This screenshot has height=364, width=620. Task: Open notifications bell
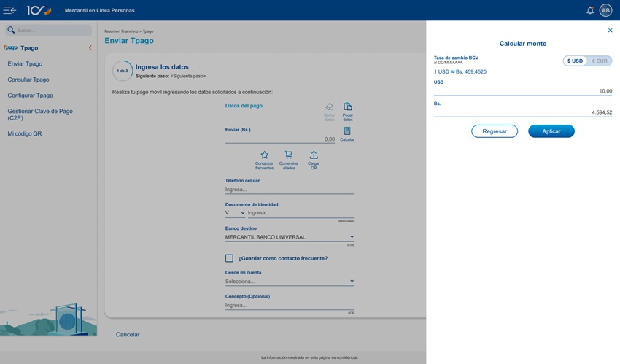(590, 10)
